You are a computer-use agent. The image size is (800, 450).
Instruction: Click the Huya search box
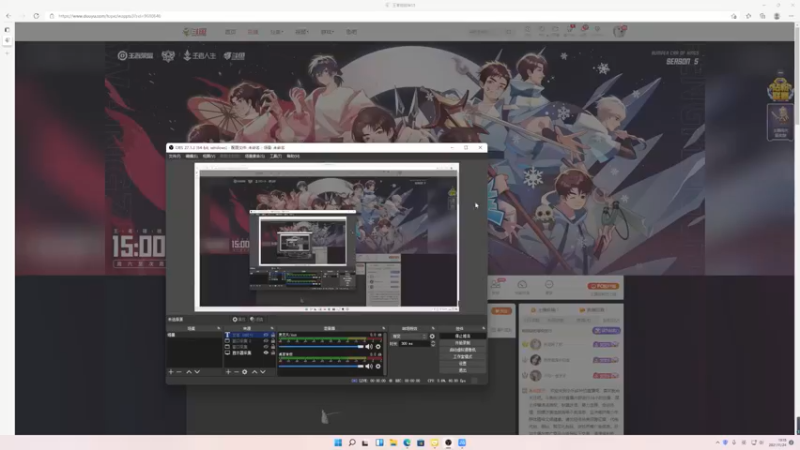pyautogui.click(x=490, y=32)
